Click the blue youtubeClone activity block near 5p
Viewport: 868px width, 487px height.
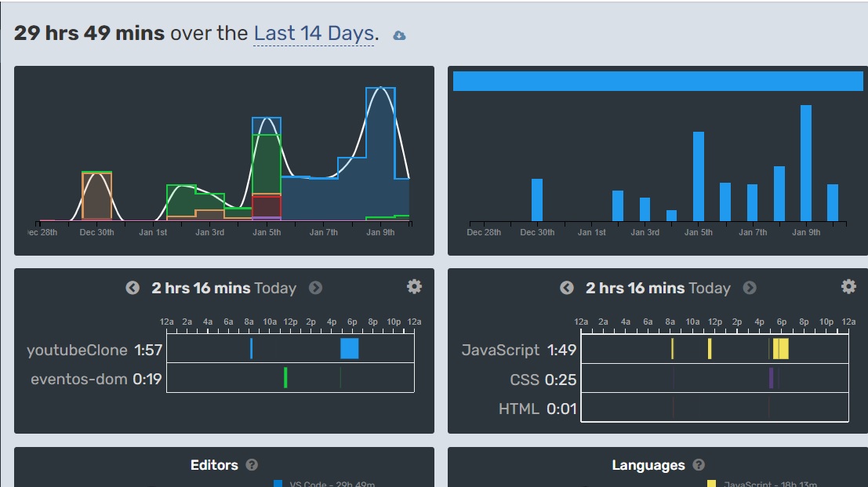[x=350, y=350]
